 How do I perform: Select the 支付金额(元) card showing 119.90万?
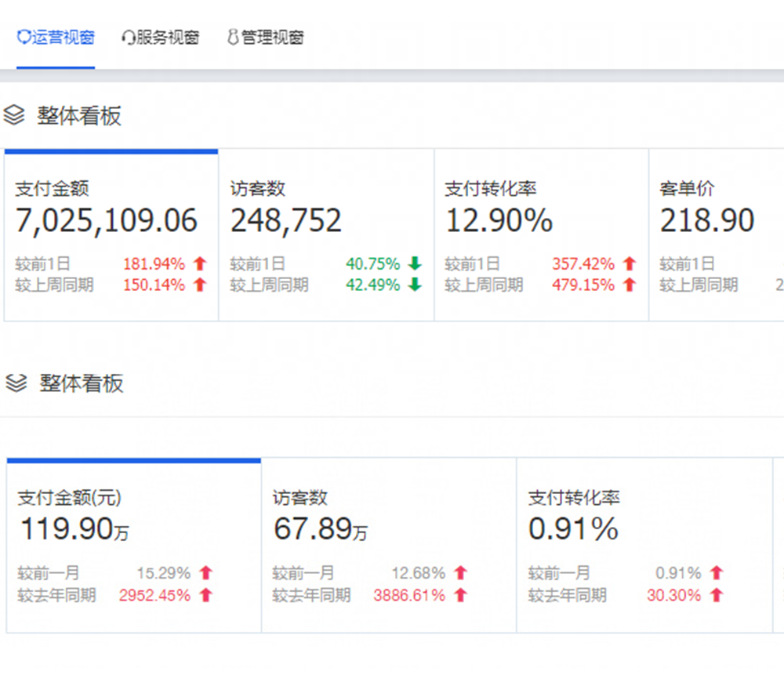[x=133, y=545]
